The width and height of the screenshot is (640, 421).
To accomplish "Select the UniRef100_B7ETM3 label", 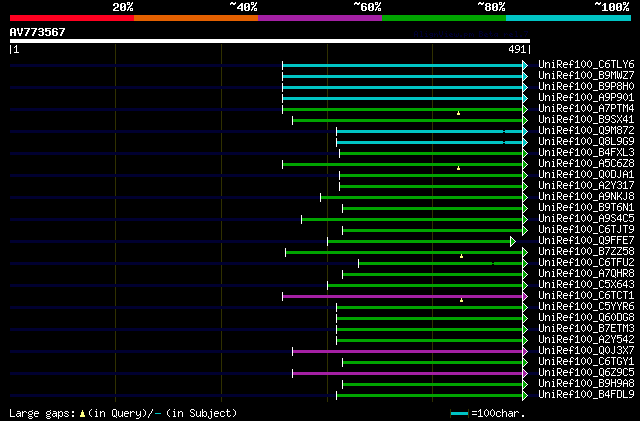I will [586, 329].
